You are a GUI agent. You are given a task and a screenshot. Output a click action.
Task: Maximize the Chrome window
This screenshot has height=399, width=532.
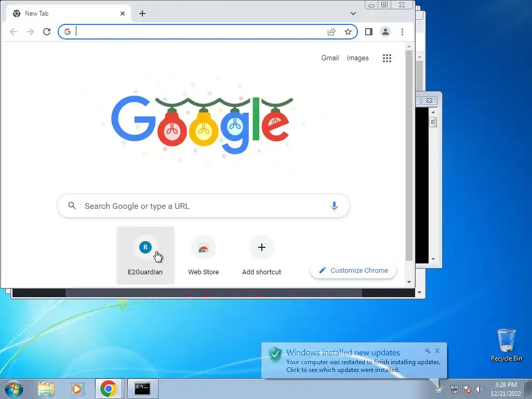tap(384, 5)
